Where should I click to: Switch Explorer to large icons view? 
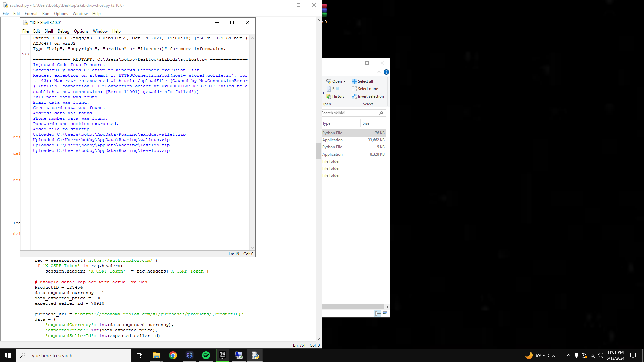point(385,313)
